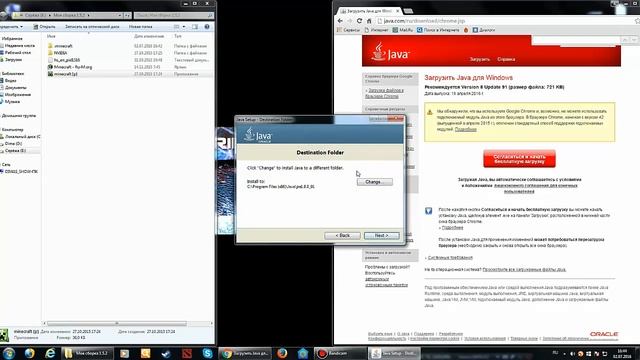Viewport: 640px width, 360px height.
Task: Click Chrome's back arrow
Action: (x=340, y=21)
